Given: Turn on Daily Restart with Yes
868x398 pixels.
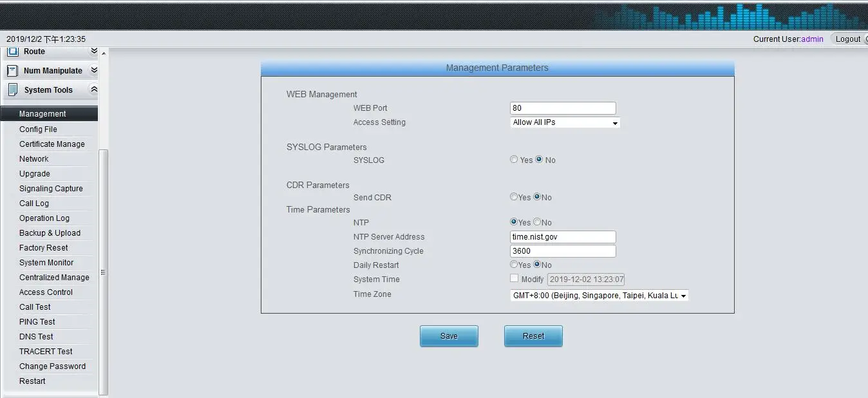Looking at the screenshot, I should [x=514, y=265].
